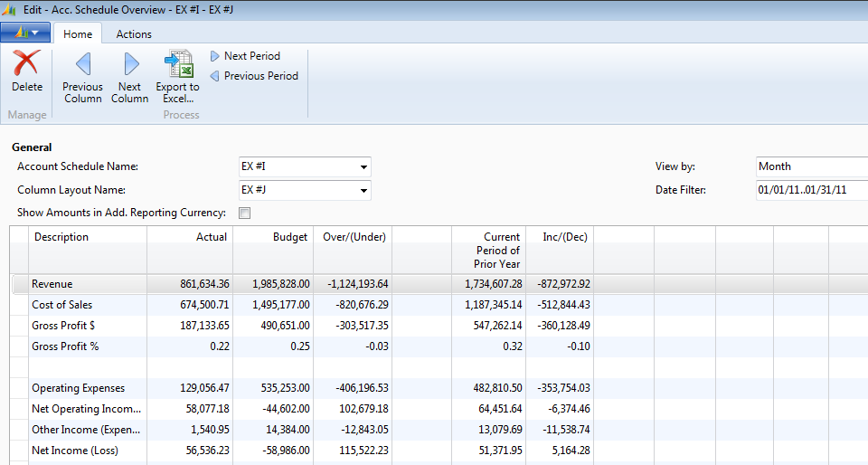
Task: Click into the Date Filter field
Action: pyautogui.click(x=811, y=190)
